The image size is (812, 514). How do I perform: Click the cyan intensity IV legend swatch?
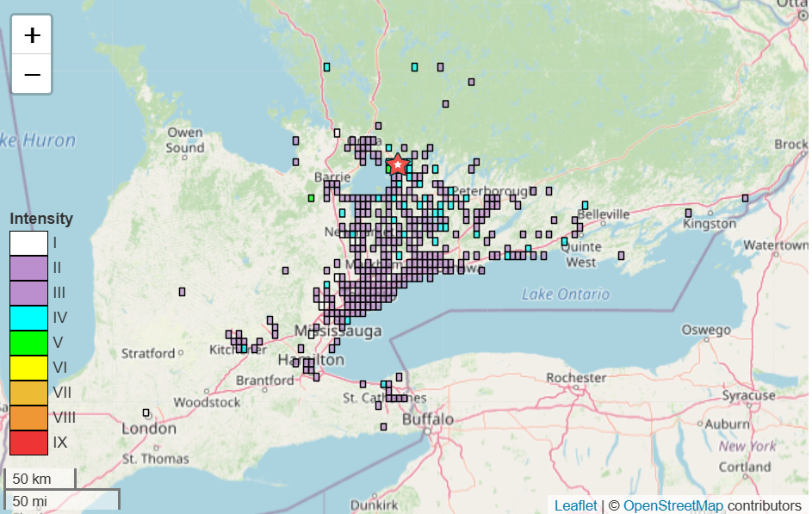pyautogui.click(x=28, y=318)
